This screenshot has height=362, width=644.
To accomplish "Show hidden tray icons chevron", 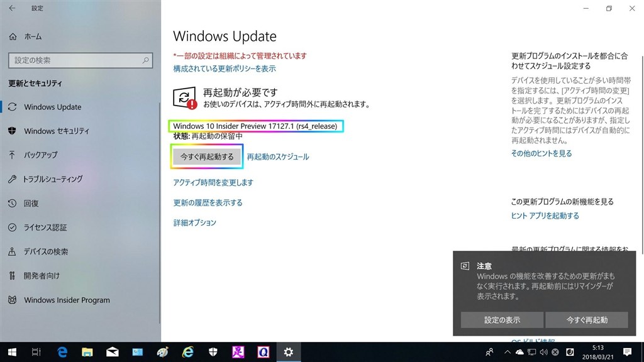I will click(508, 352).
